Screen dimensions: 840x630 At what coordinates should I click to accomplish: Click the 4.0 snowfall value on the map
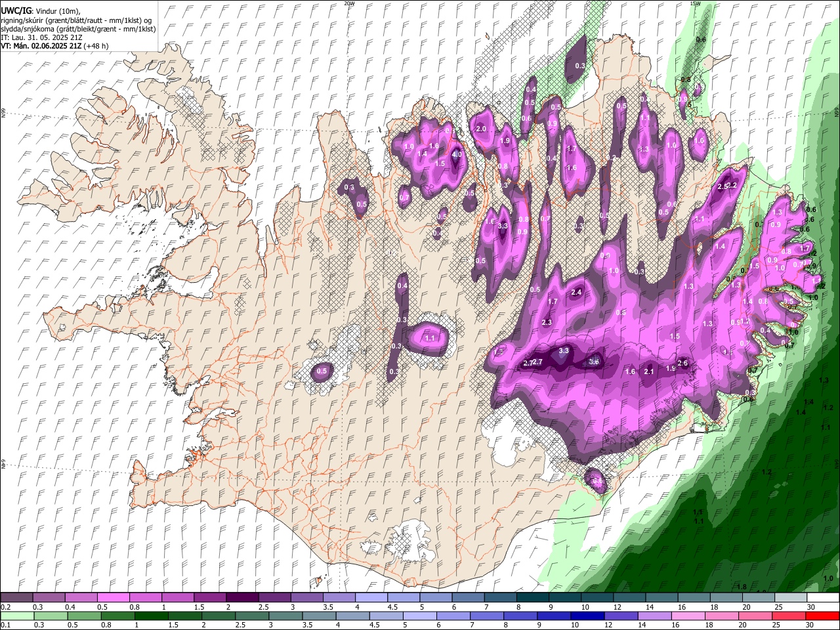pyautogui.click(x=457, y=155)
